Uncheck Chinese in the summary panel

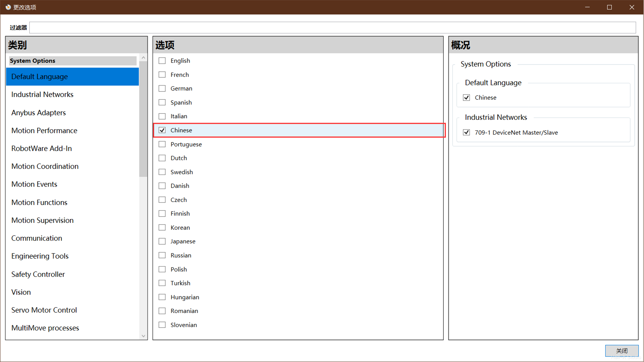pyautogui.click(x=466, y=98)
